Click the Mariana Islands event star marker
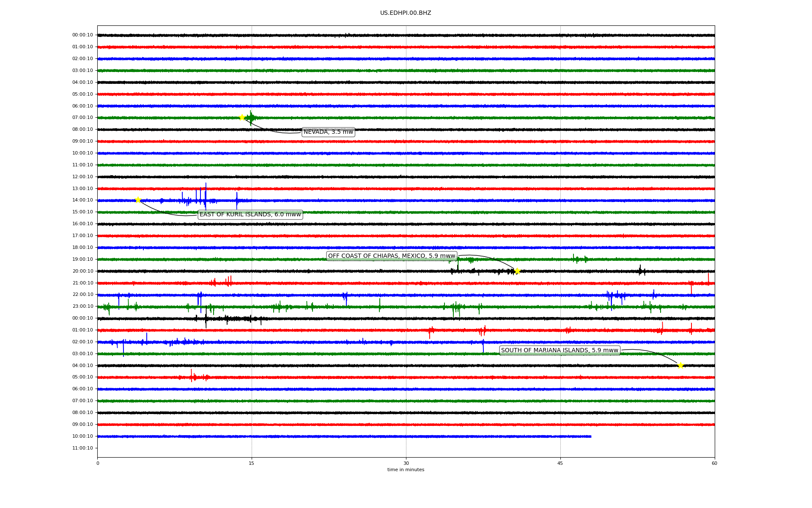The height and width of the screenshot is (508, 812). pyautogui.click(x=680, y=365)
